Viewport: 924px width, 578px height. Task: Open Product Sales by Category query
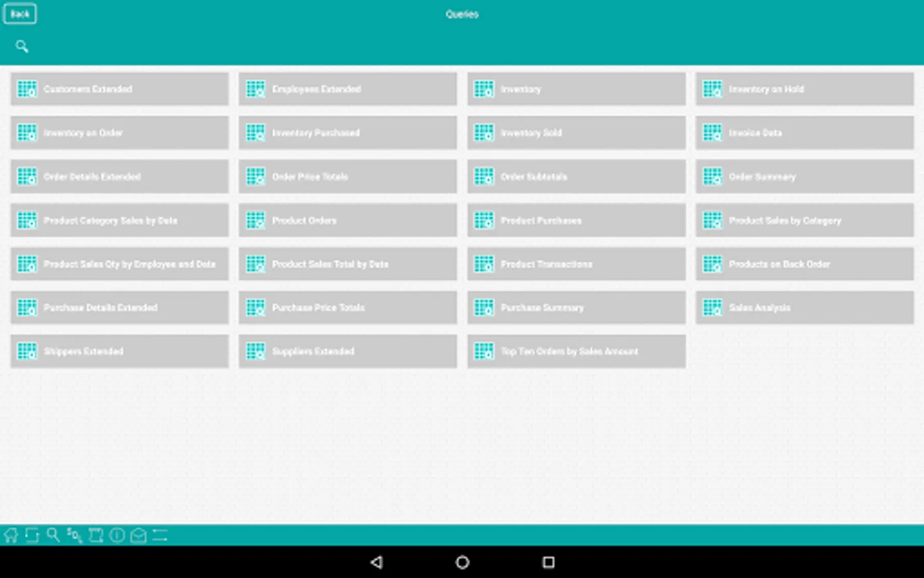(x=805, y=220)
